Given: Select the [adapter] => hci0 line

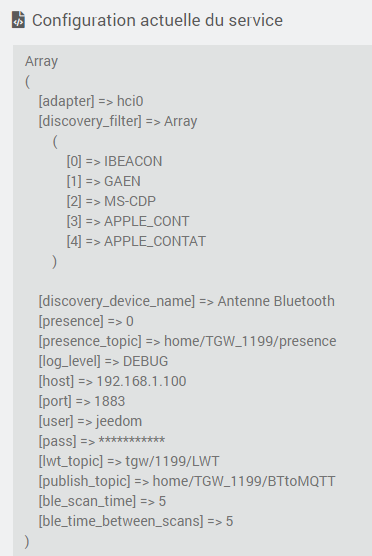Looking at the screenshot, I should click(x=91, y=101).
